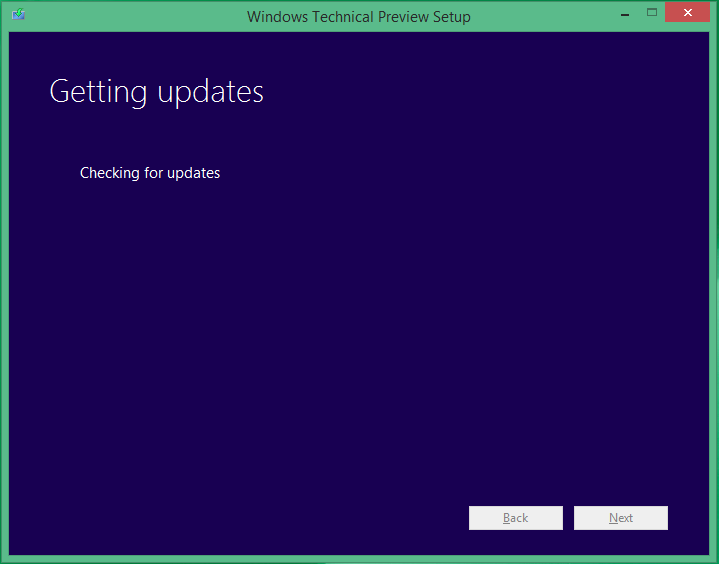Minimize the setup window
This screenshot has width=719, height=564.
pos(625,14)
